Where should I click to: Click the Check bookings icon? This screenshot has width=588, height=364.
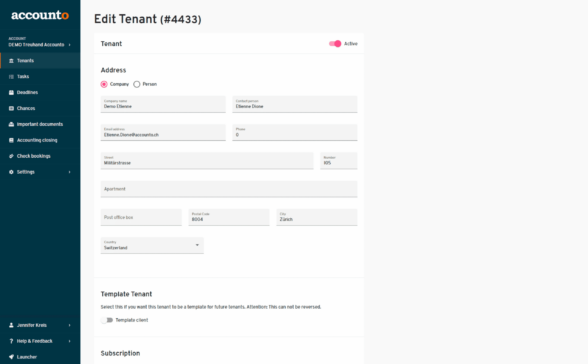(x=11, y=156)
